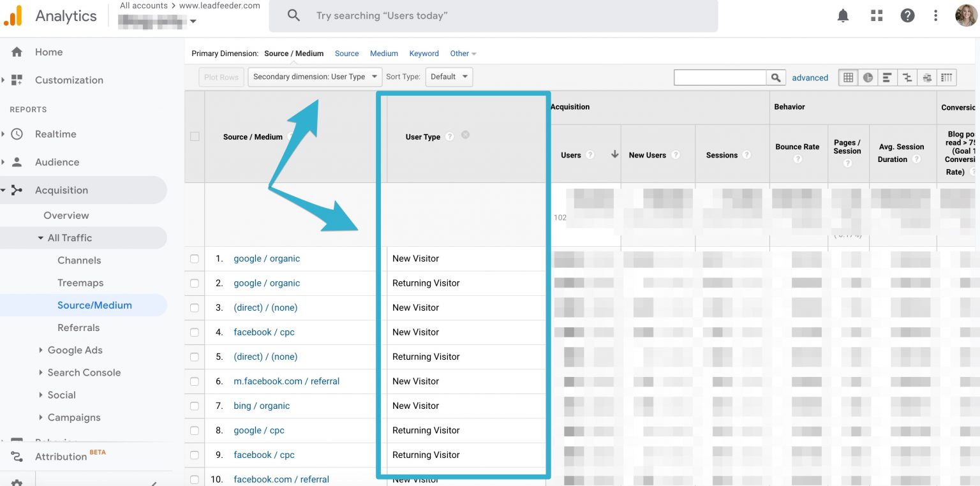Open the Help question mark icon
980x486 pixels.
908,15
